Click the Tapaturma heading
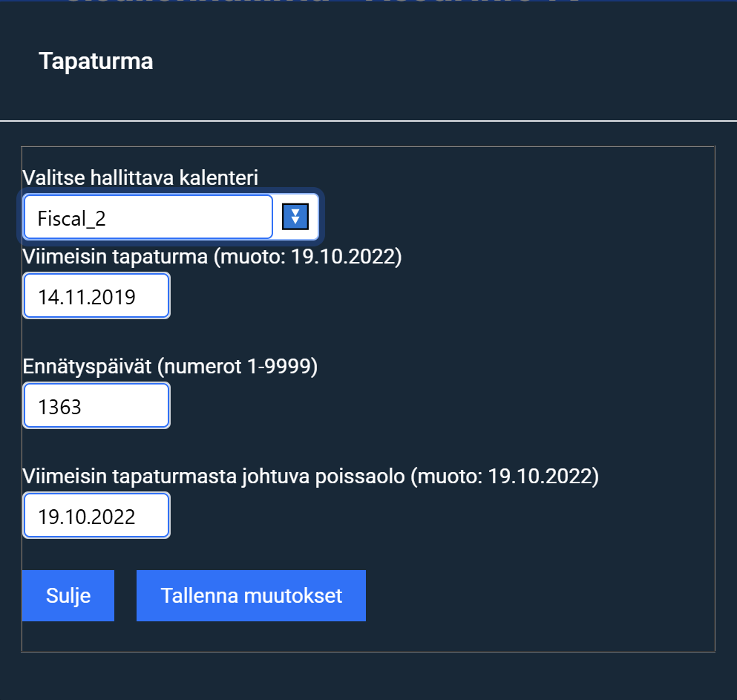 96,61
